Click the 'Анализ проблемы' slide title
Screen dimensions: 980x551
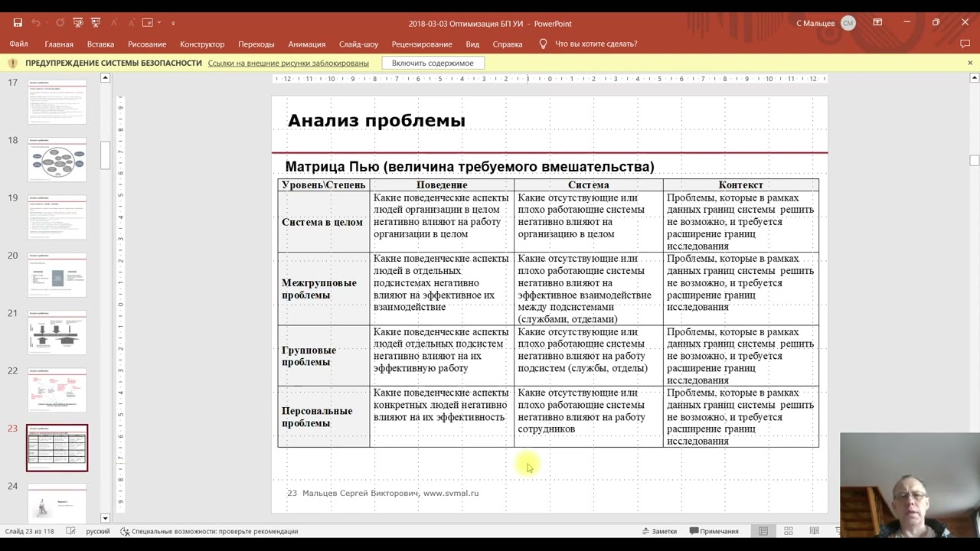[376, 121]
